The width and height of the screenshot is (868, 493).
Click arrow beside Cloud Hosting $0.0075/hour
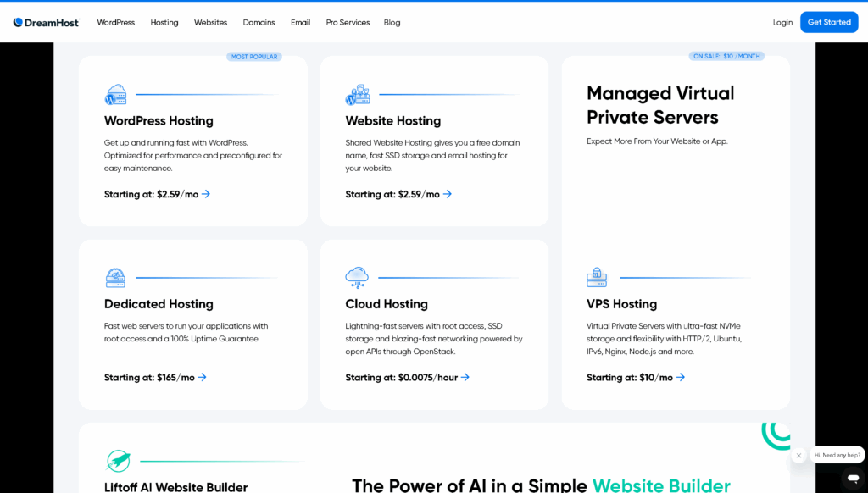pos(465,377)
